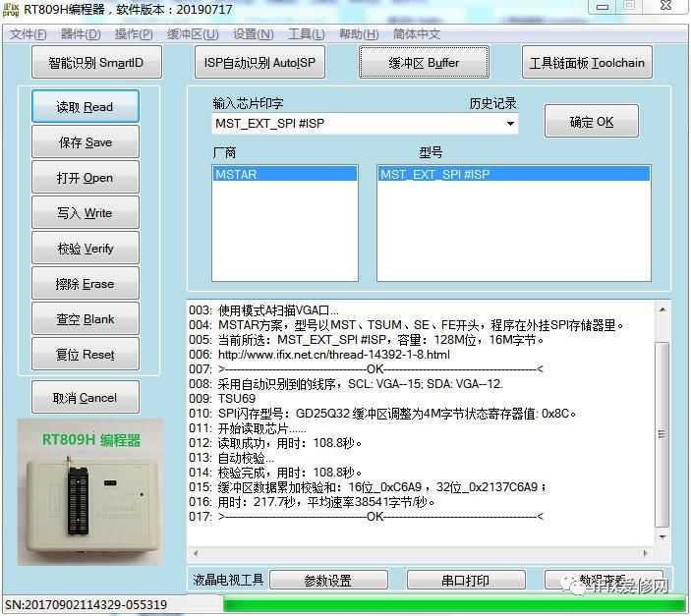Click the Save (保存) button
The width and height of the screenshot is (691, 616).
[85, 142]
